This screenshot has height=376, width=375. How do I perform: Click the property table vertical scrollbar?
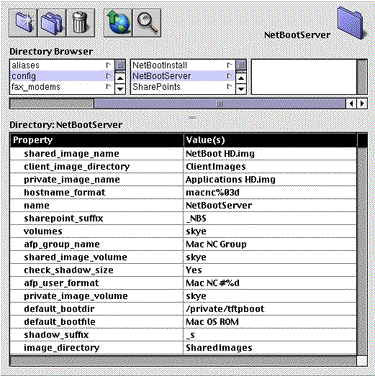tap(362, 251)
